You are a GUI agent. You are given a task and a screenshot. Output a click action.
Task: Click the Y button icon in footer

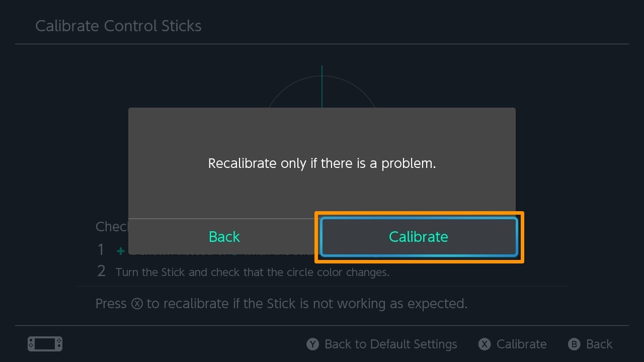pyautogui.click(x=313, y=344)
